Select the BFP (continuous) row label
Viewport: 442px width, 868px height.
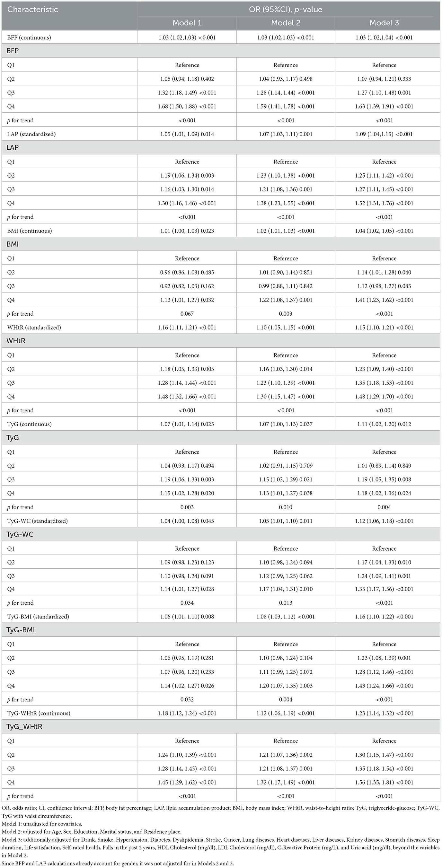(29, 37)
